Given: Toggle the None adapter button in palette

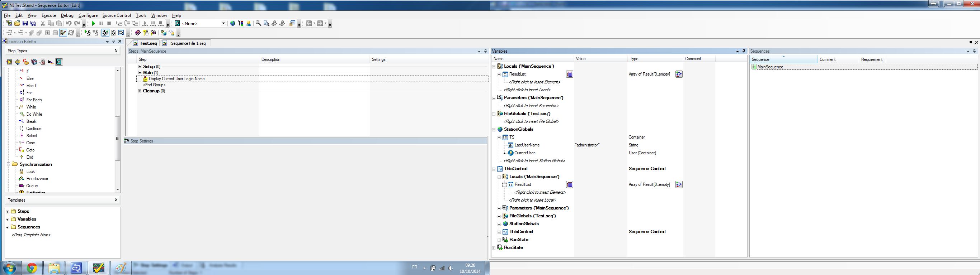Looking at the screenshot, I should point(59,62).
